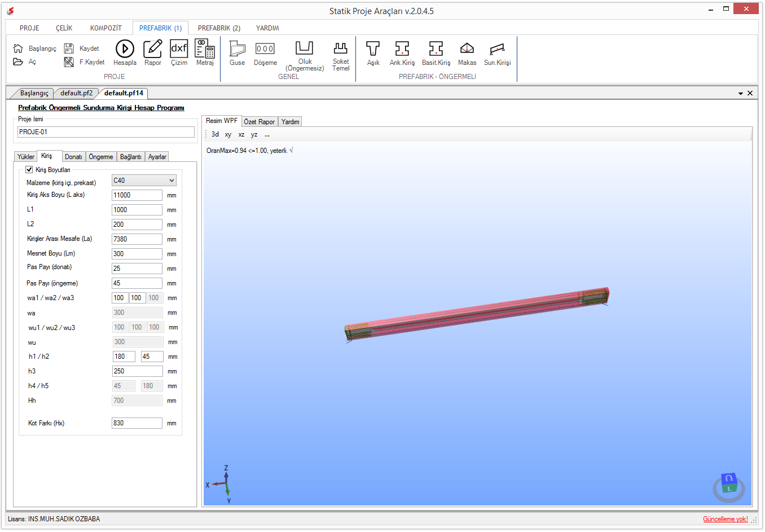Click Kot Farkı (Hx) field
Screen dimensions: 765x532
click(137, 423)
